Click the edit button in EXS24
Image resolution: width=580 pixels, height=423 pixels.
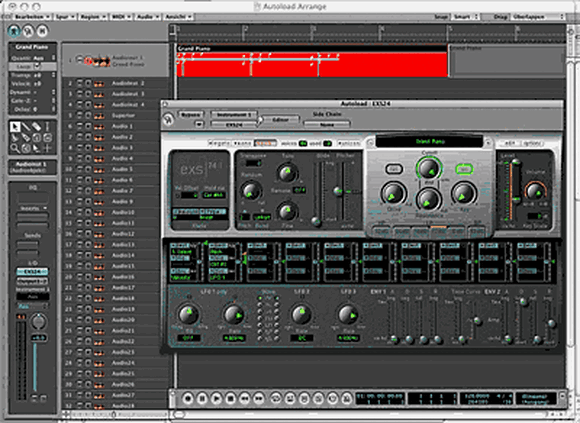click(x=510, y=143)
